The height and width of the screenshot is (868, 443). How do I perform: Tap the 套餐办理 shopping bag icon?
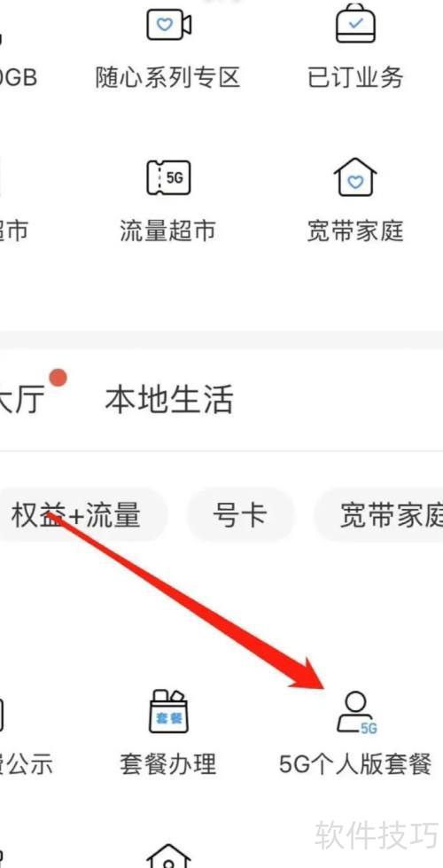click(x=168, y=711)
